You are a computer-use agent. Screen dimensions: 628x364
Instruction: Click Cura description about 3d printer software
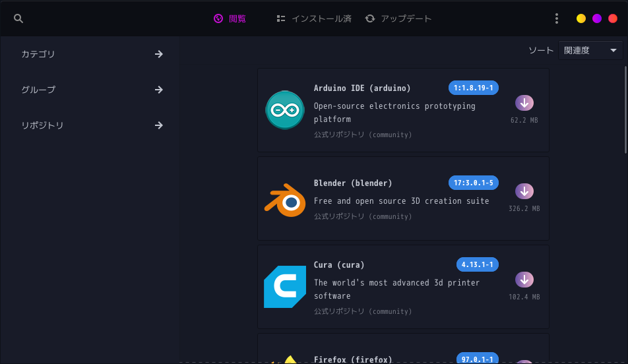[396, 289]
